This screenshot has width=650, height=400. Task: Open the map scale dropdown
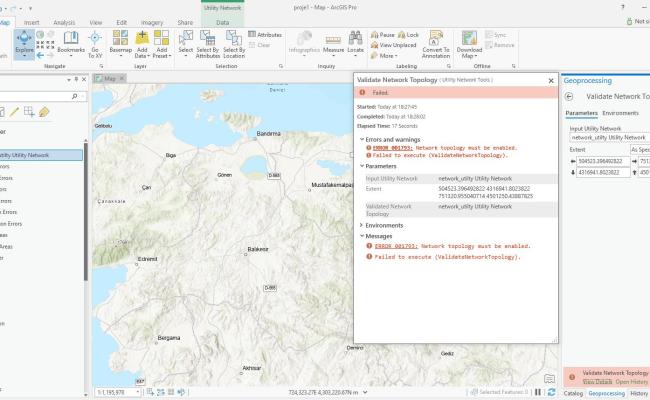(x=137, y=392)
